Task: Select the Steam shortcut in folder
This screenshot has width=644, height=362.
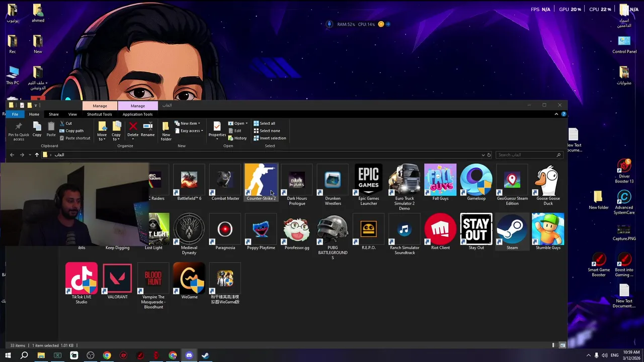Action: click(512, 232)
